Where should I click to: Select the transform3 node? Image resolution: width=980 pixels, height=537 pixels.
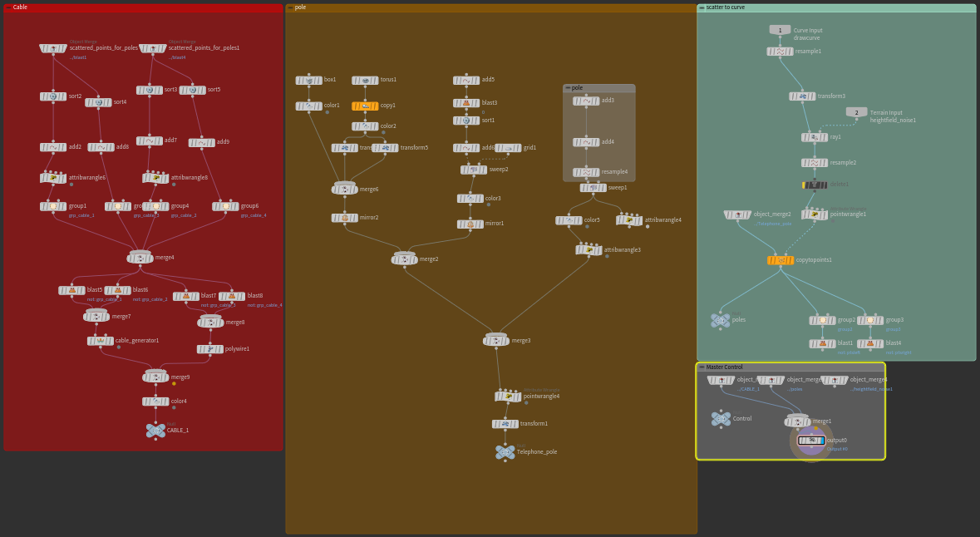pos(802,96)
